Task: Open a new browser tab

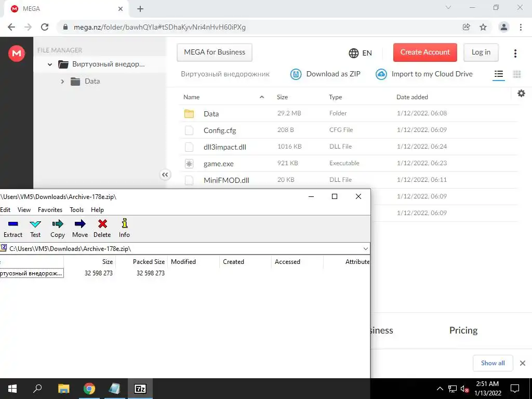Action: click(140, 9)
